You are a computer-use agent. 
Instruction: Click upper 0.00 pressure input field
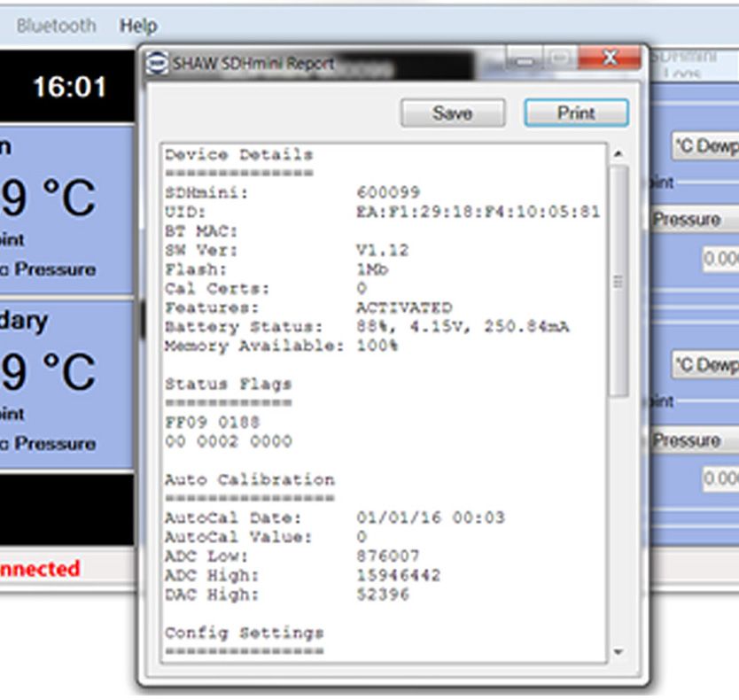point(721,259)
